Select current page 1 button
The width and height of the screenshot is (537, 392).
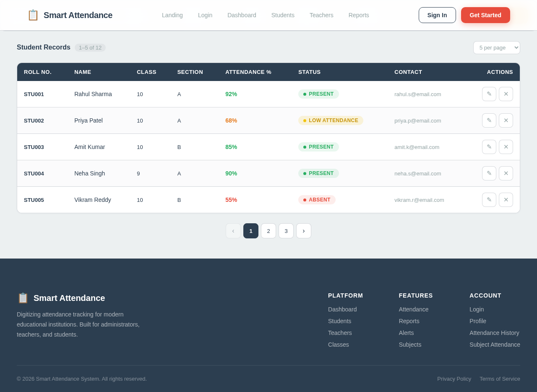(x=251, y=231)
